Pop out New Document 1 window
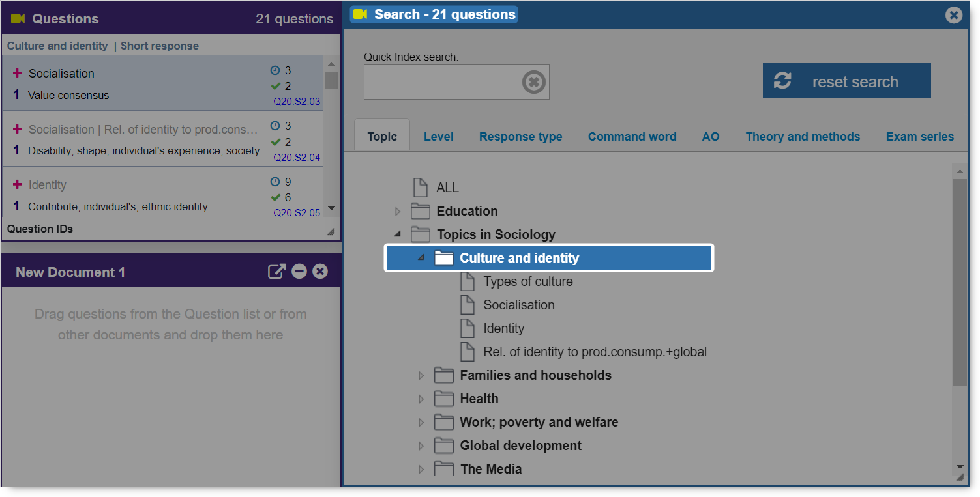 [x=276, y=272]
